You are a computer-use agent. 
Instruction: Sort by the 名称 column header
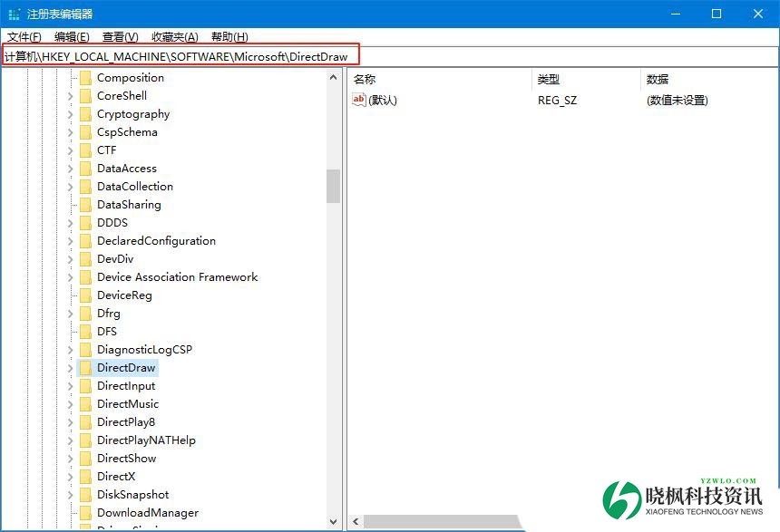(x=365, y=80)
